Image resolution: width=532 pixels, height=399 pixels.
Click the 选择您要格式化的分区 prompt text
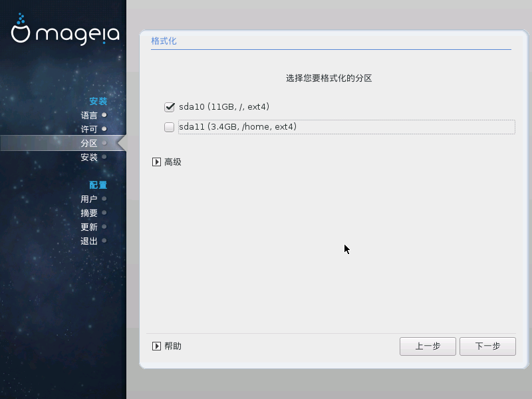329,78
